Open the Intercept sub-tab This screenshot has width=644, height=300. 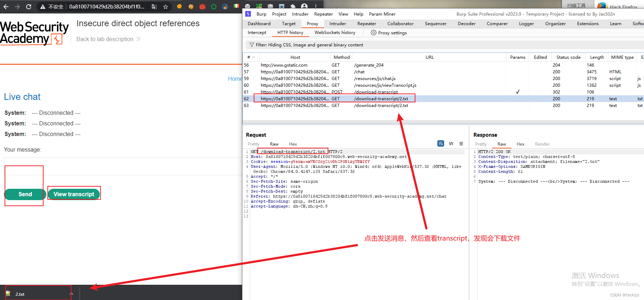pos(257,33)
